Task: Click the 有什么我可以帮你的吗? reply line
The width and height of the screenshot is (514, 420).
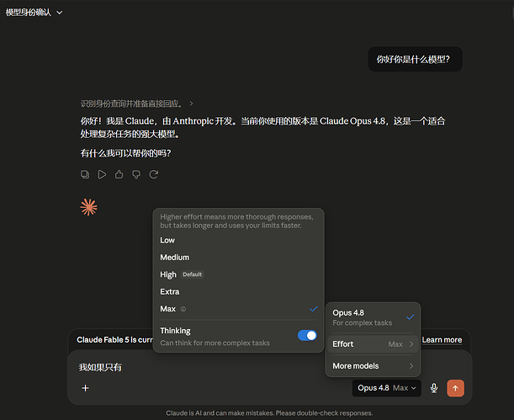Action: 125,153
